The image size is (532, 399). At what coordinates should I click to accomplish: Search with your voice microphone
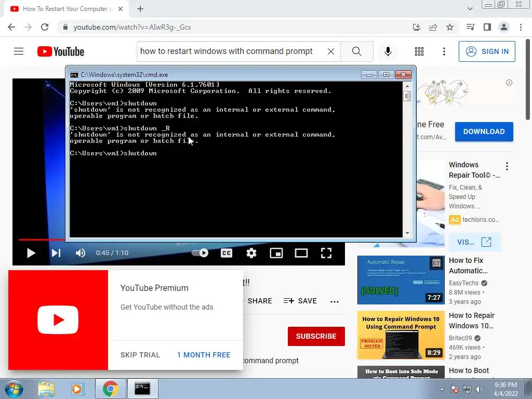tap(388, 51)
